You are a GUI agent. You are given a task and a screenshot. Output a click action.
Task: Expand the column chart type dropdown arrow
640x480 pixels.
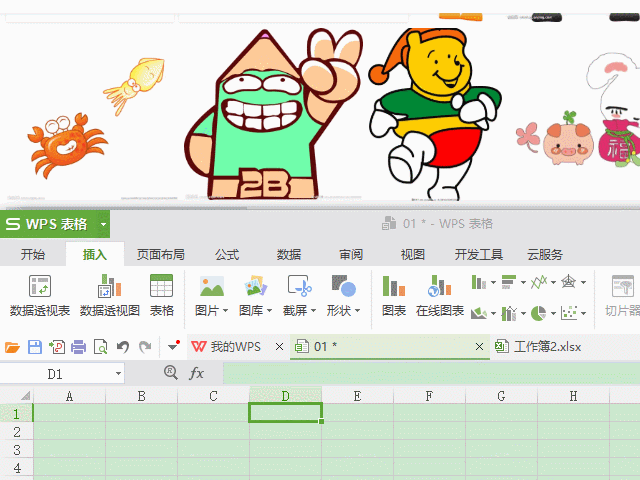[493, 282]
